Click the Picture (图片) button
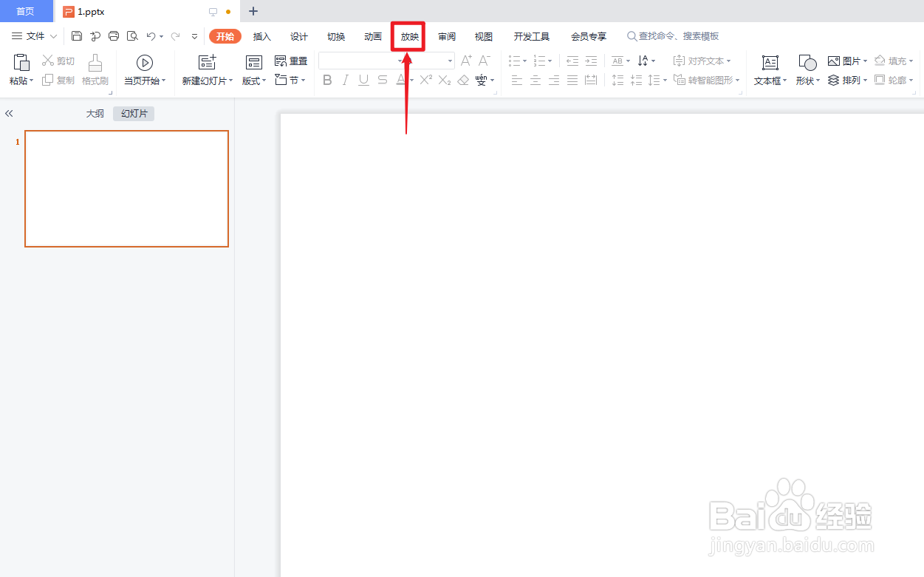924x577 pixels. 847,61
